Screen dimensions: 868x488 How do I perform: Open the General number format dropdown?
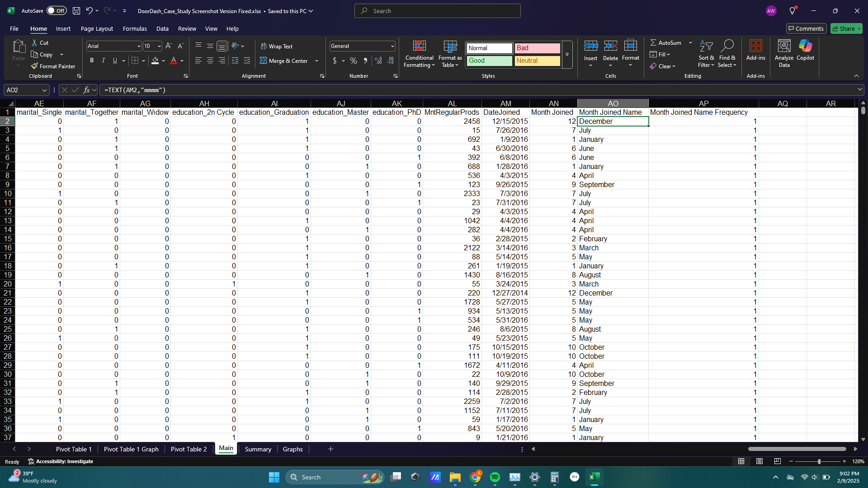(x=392, y=46)
